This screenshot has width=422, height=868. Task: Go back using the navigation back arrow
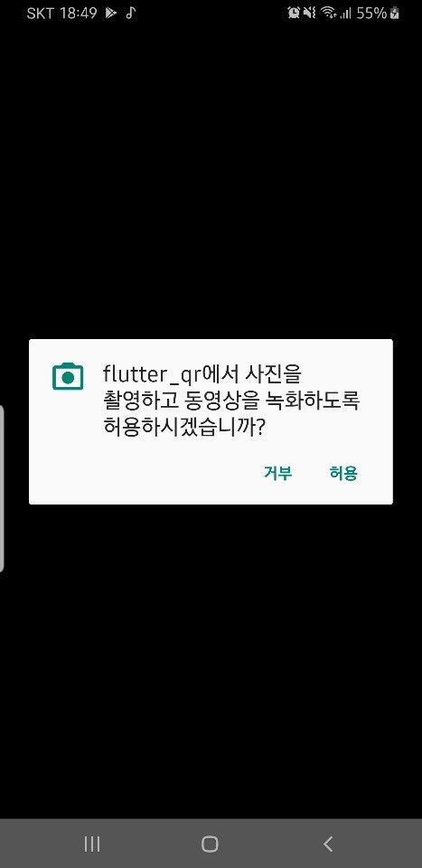pos(328,844)
